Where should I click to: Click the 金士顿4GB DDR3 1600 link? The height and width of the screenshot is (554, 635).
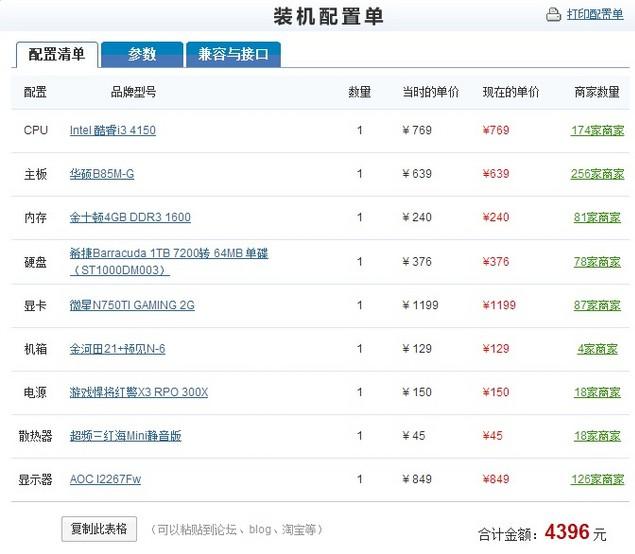click(x=130, y=217)
